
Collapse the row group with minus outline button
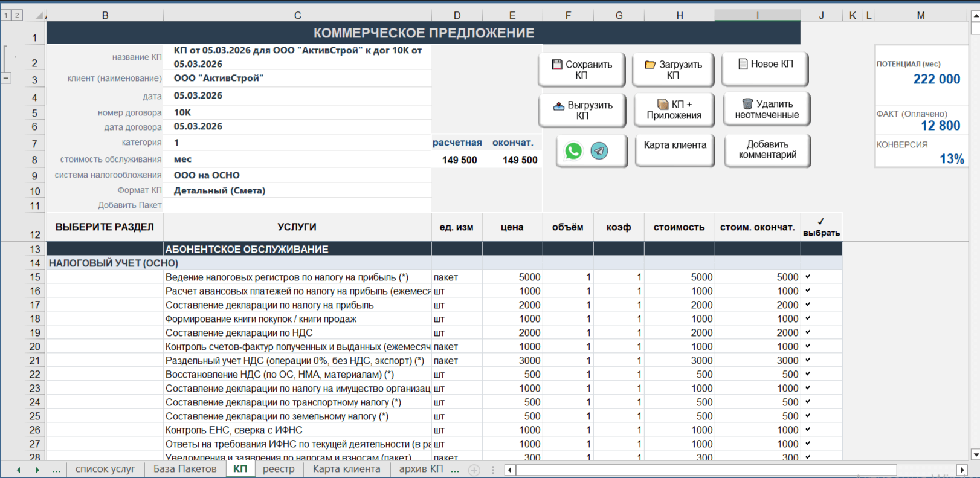coord(6,78)
